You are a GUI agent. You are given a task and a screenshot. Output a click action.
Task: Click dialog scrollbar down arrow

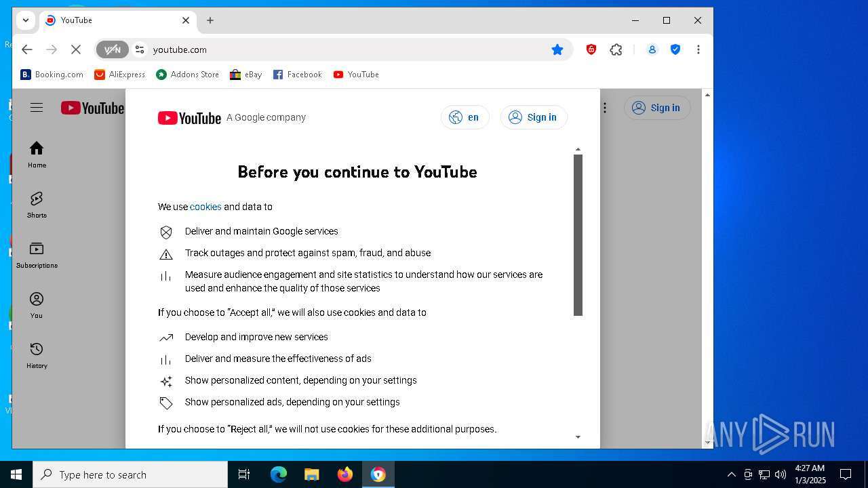pyautogui.click(x=578, y=437)
